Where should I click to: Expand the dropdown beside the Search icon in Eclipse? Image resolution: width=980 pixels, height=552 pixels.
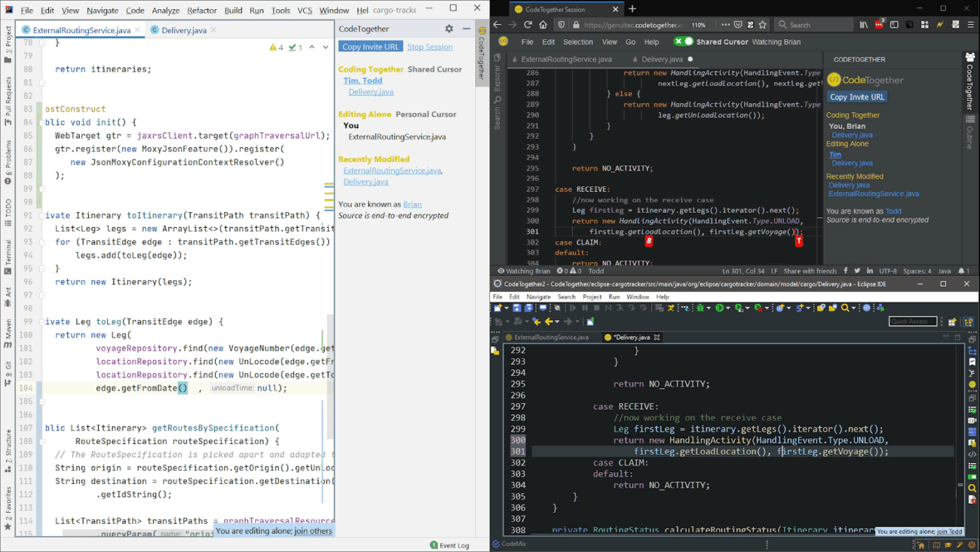(854, 308)
